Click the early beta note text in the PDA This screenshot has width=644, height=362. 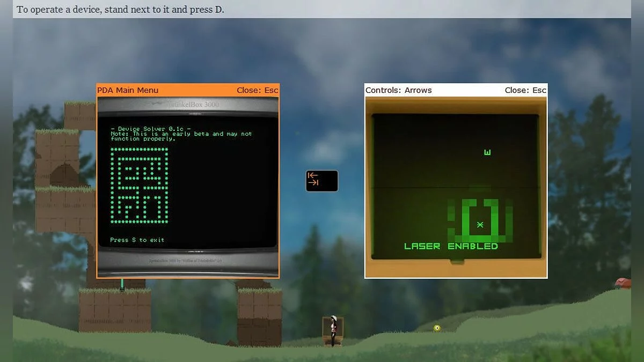181,136
